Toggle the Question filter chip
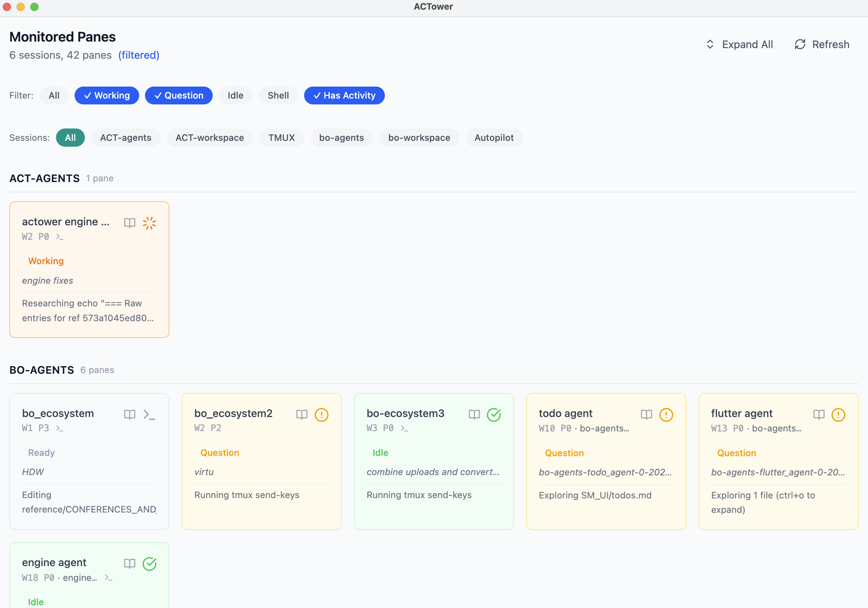 point(179,95)
